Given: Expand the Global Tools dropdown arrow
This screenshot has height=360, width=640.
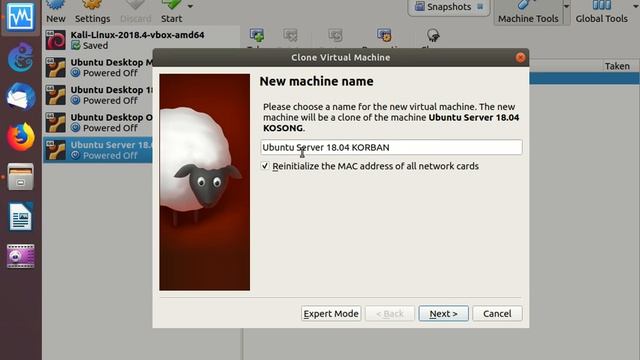Looking at the screenshot, I should (x=636, y=6).
